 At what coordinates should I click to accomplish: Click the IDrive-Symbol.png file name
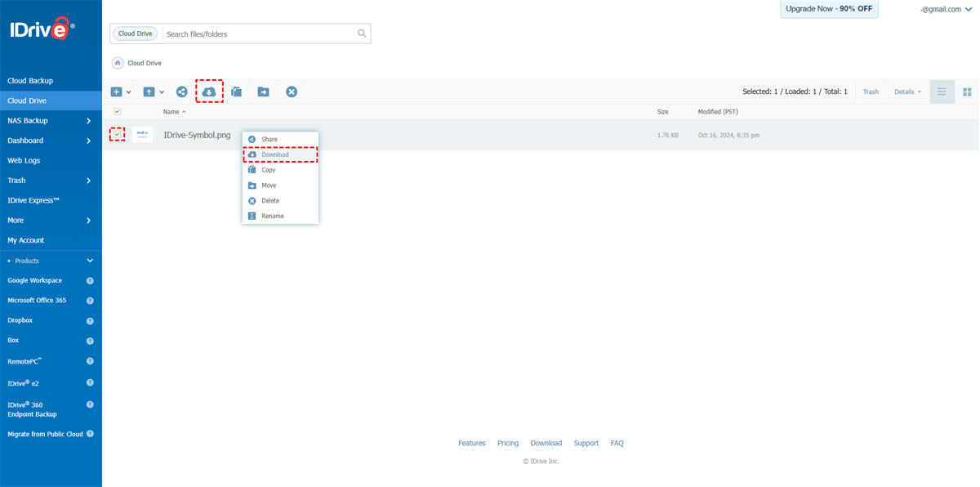197,135
